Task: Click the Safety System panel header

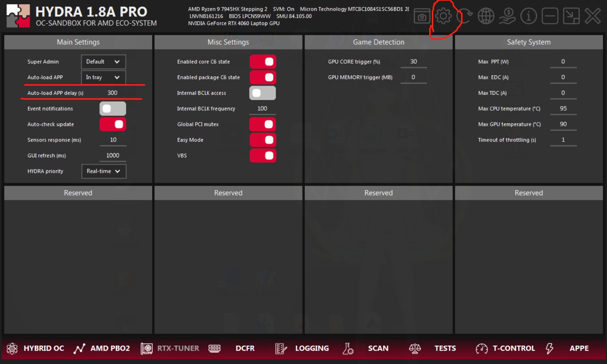Action: coord(529,42)
